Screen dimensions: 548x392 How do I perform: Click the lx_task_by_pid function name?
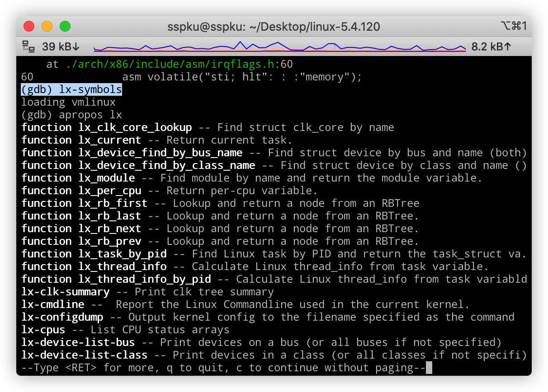point(122,254)
